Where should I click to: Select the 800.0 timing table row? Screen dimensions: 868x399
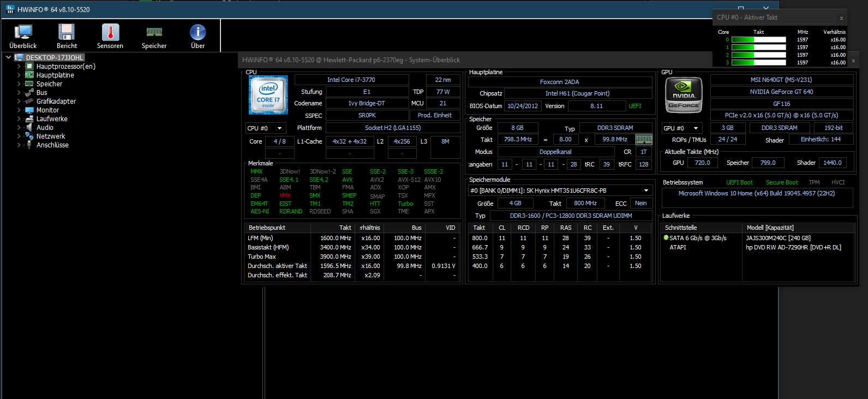click(560, 238)
